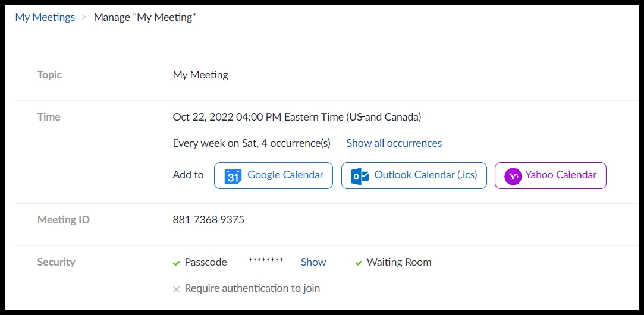Show the hidden passcode

tap(313, 262)
